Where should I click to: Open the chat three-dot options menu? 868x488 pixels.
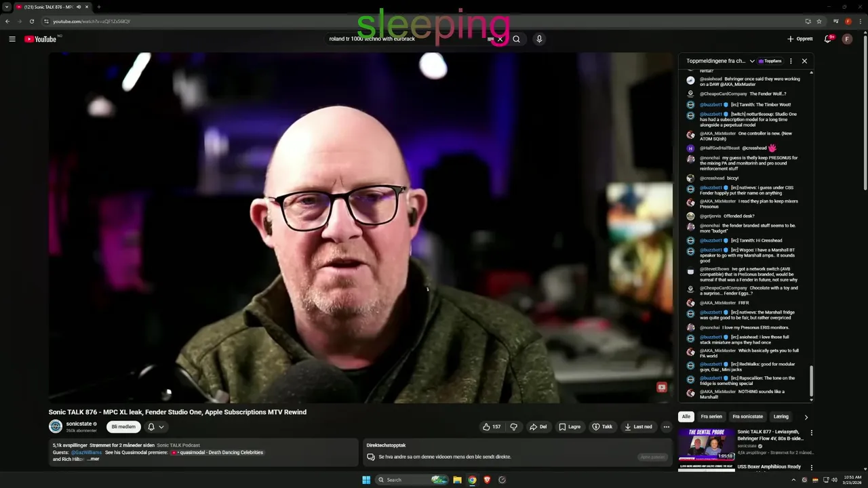(x=791, y=61)
